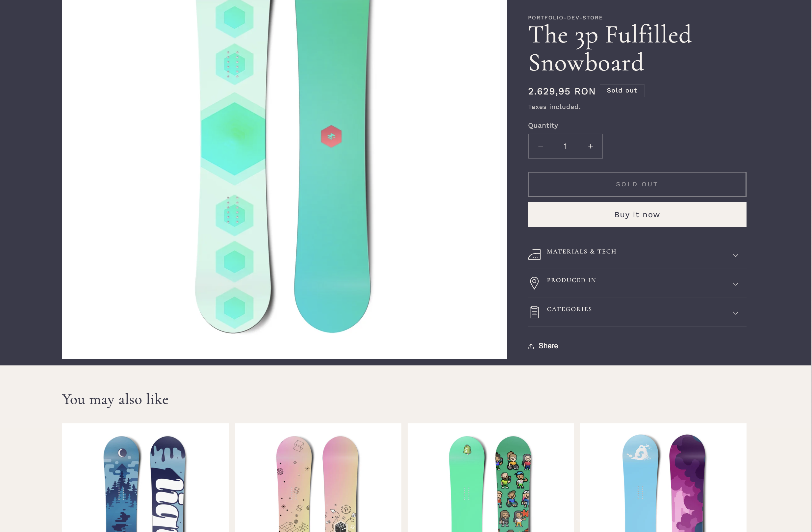Click the Buy it now button
Image resolution: width=812 pixels, height=532 pixels.
coord(637,214)
